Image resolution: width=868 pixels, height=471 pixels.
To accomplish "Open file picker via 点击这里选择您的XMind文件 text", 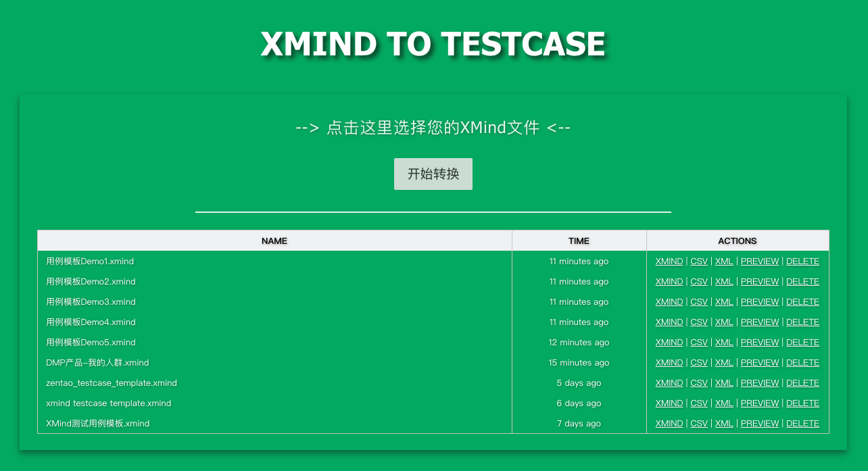I will [x=433, y=127].
